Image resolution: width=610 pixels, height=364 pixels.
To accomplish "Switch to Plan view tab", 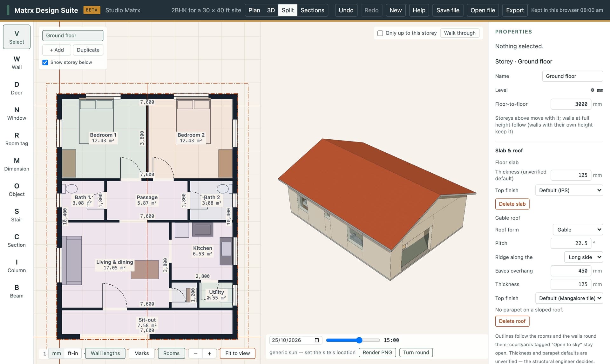I will 254,10.
